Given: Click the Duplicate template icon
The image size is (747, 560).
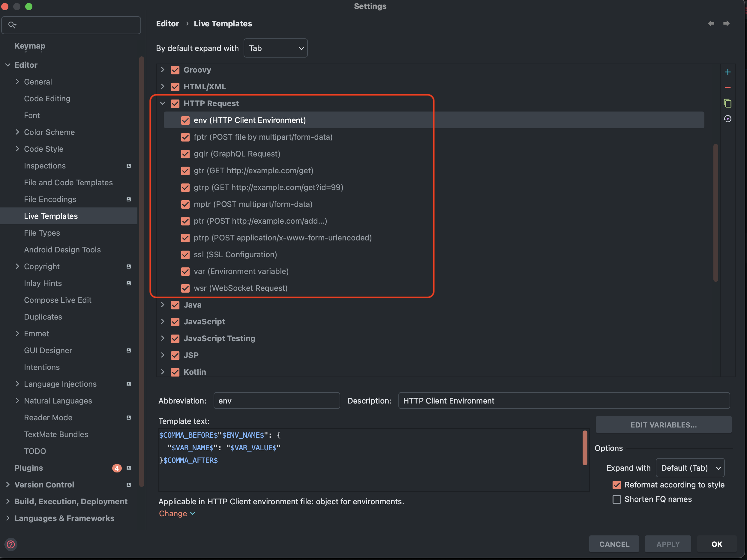Looking at the screenshot, I should coord(727,103).
